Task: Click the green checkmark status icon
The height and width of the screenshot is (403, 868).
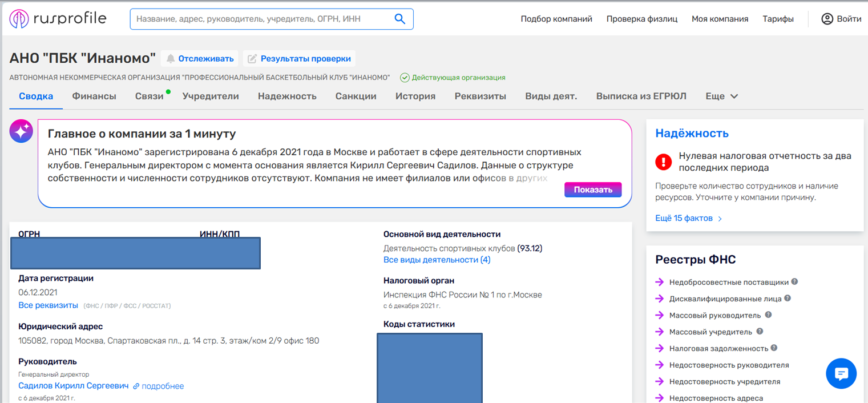Action: [x=405, y=78]
